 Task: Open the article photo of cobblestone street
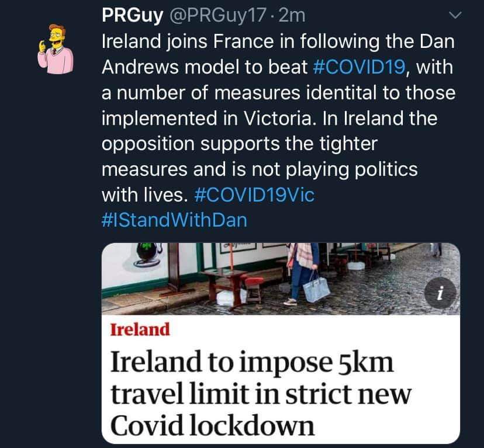point(281,279)
